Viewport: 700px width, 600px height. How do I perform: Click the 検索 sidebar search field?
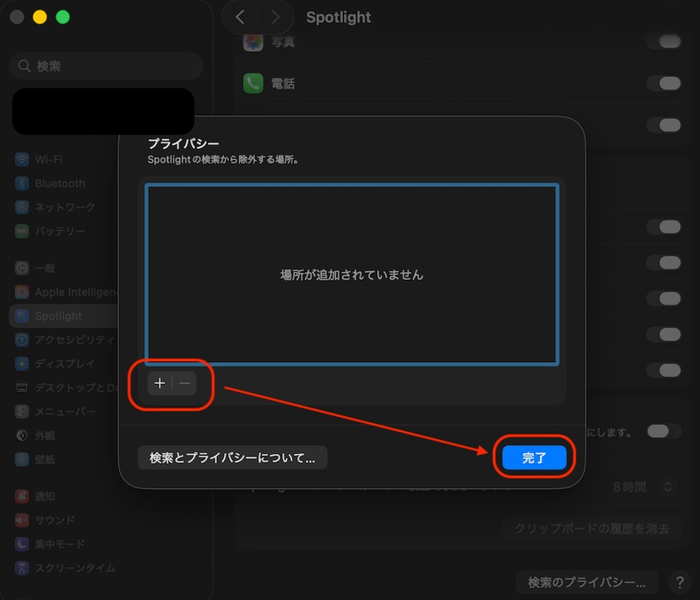point(106,66)
